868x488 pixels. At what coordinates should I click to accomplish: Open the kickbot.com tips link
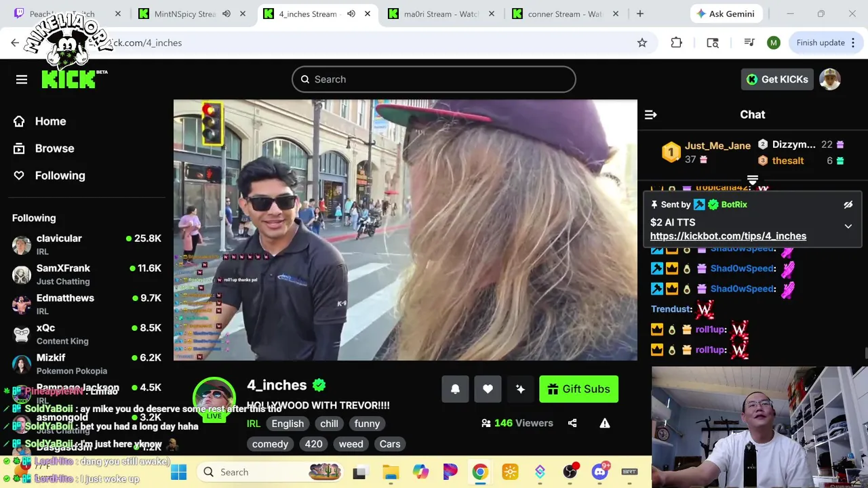pyautogui.click(x=728, y=236)
